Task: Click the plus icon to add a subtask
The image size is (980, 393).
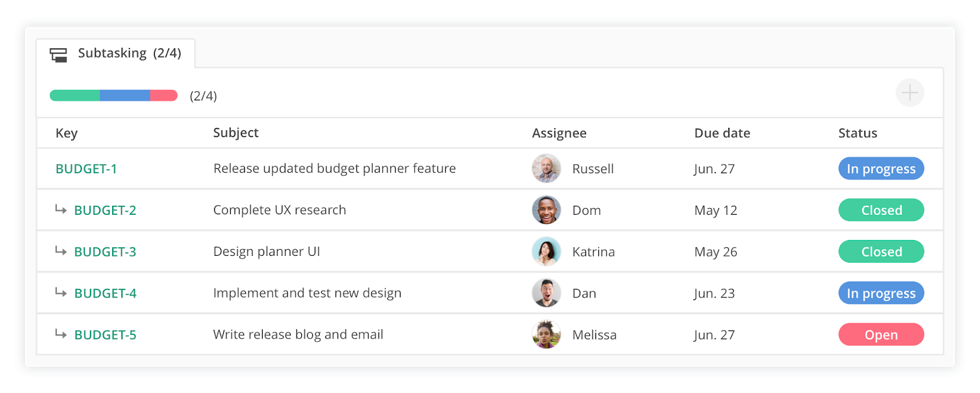Action: (x=909, y=92)
